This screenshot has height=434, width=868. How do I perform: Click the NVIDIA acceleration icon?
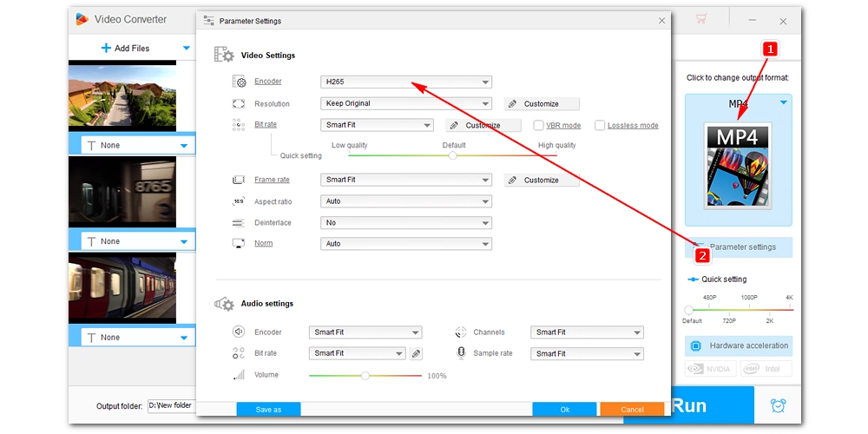711,369
